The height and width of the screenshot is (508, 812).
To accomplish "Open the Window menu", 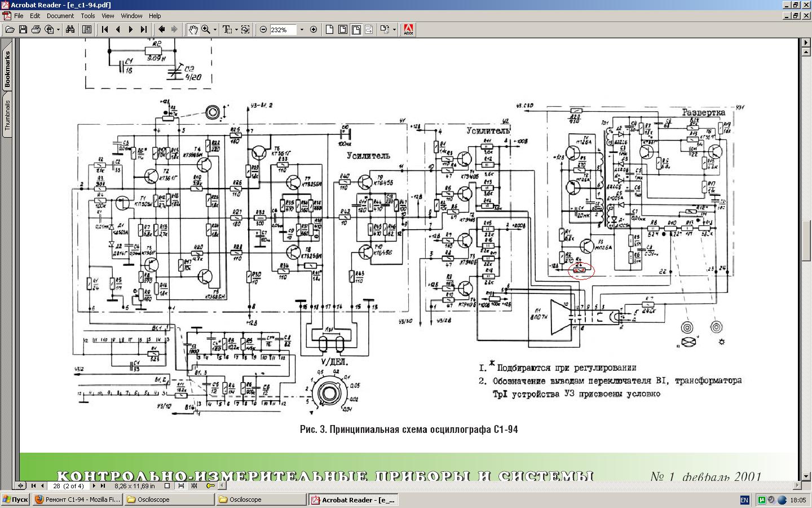I will tap(131, 16).
